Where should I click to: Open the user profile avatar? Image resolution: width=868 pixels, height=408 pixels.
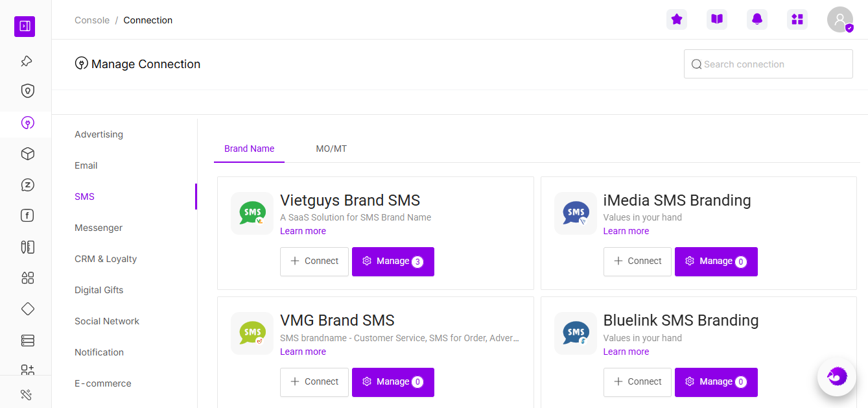pyautogui.click(x=840, y=19)
